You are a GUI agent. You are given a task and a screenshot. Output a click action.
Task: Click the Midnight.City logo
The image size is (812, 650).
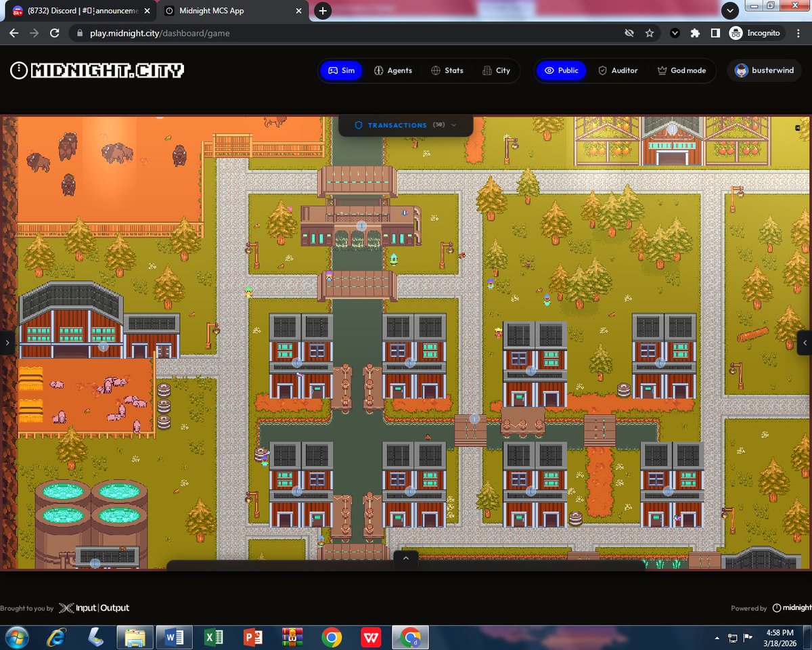tap(97, 70)
